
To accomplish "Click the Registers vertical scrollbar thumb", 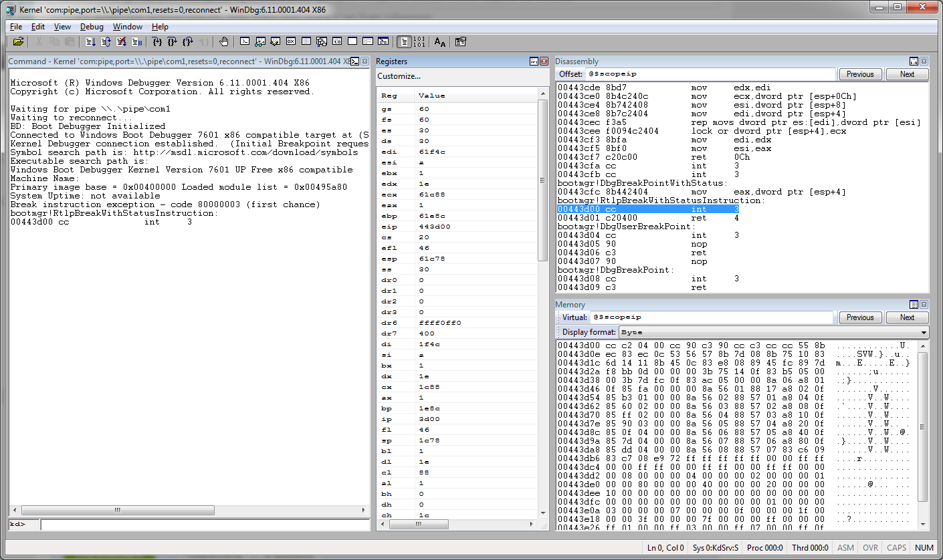I will tap(543, 180).
